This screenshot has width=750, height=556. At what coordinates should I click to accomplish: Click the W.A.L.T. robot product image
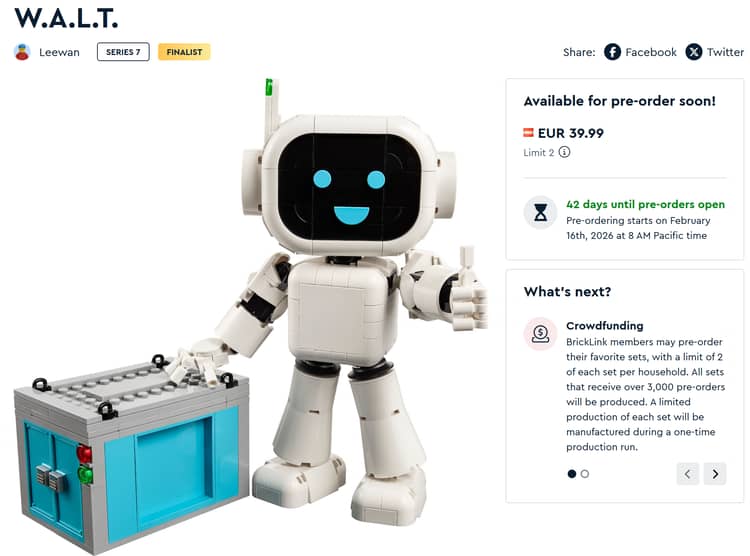tap(251, 316)
